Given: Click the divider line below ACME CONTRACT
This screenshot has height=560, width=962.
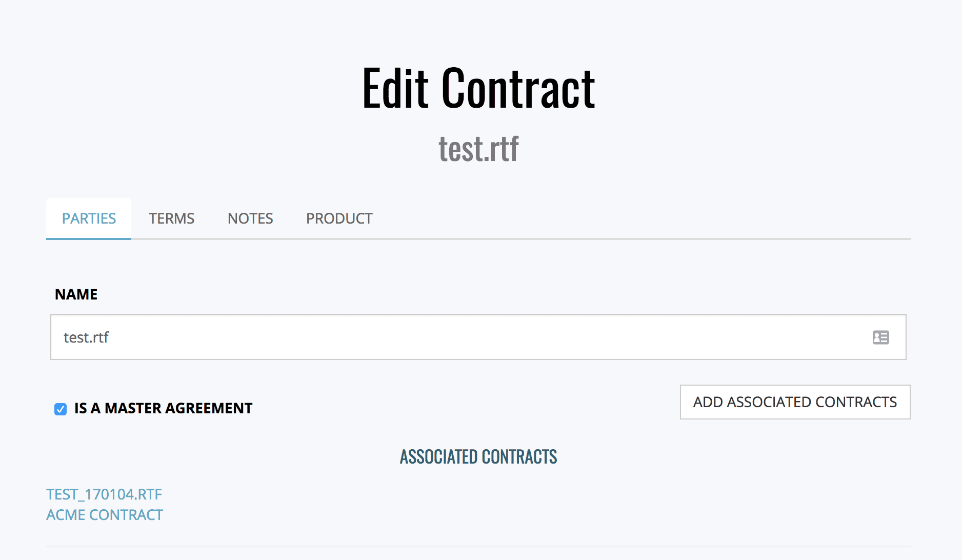Looking at the screenshot, I should pyautogui.click(x=478, y=546).
